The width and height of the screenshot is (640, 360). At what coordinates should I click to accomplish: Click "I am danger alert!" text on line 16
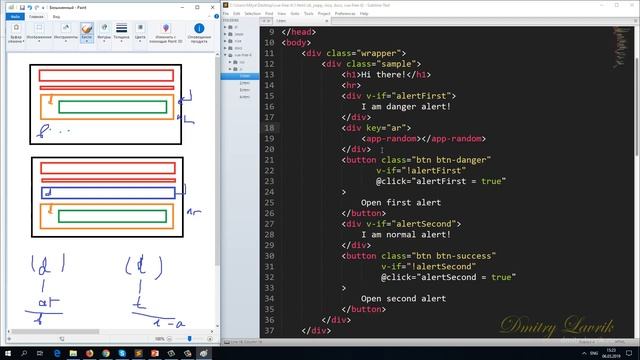pos(406,107)
